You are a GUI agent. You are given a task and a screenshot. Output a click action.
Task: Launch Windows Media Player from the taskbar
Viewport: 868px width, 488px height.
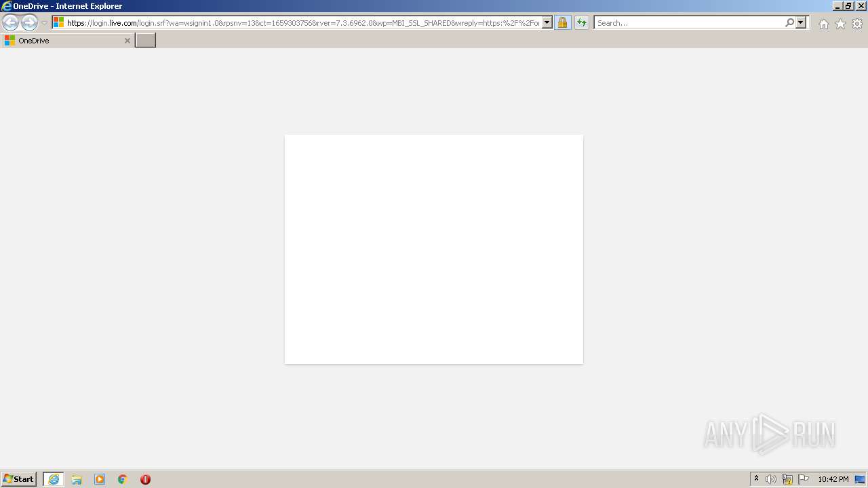click(100, 479)
